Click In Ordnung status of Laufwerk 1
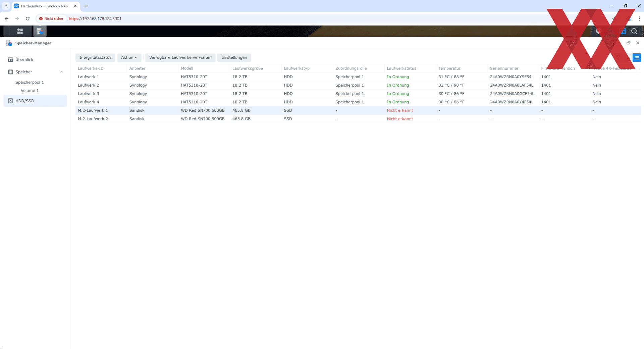Image resolution: width=644 pixels, height=349 pixels. point(398,77)
